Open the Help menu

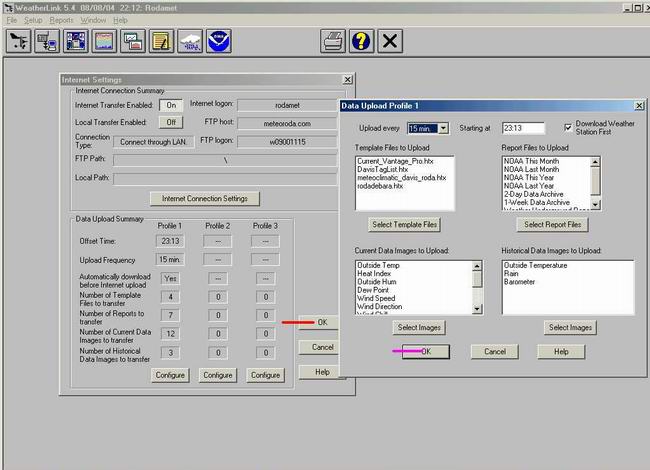coord(120,20)
